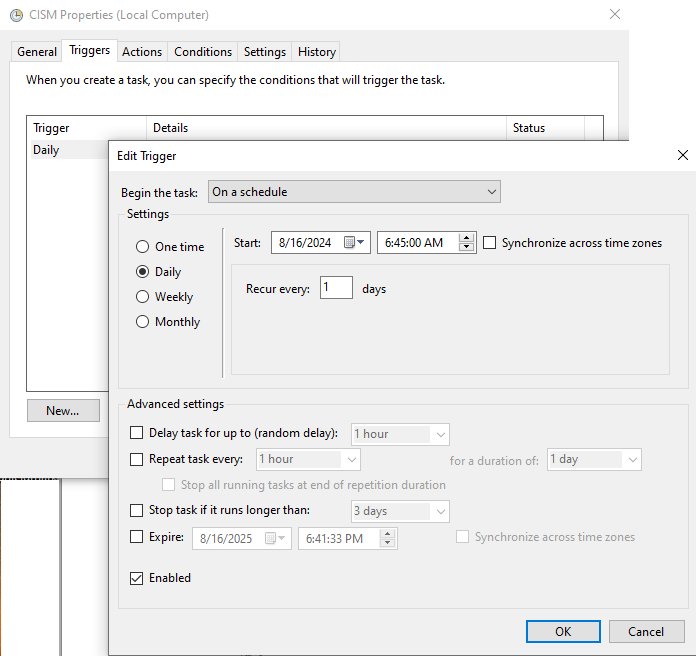Select the Monthly schedule option
This screenshot has height=656, width=696.
click(143, 322)
